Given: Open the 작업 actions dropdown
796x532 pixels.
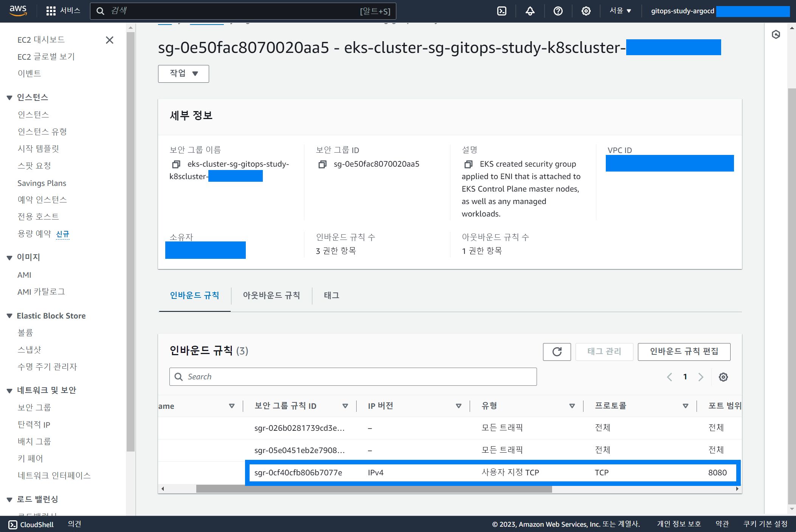Looking at the screenshot, I should (183, 74).
